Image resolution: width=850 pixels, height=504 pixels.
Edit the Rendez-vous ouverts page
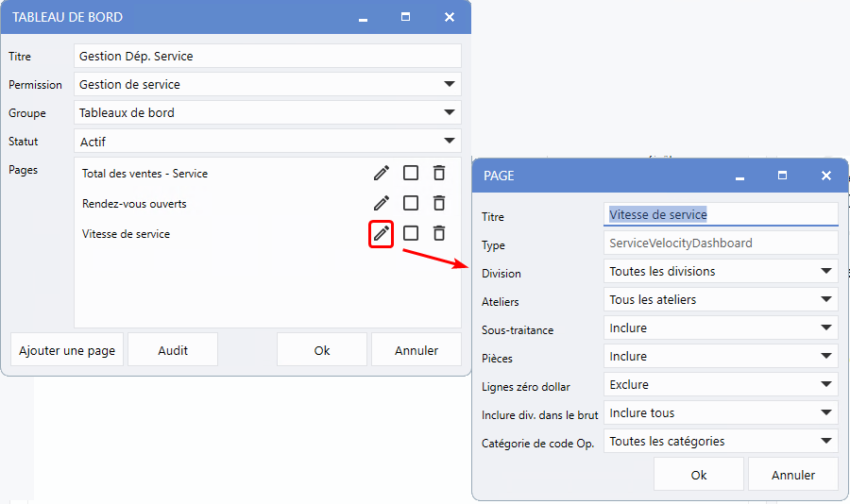point(381,203)
